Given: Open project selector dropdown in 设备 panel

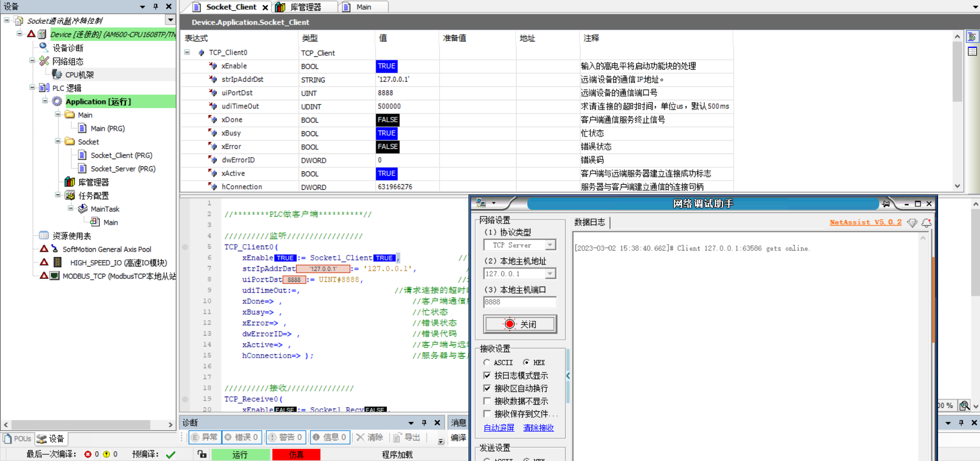Looking at the screenshot, I should click(170, 20).
